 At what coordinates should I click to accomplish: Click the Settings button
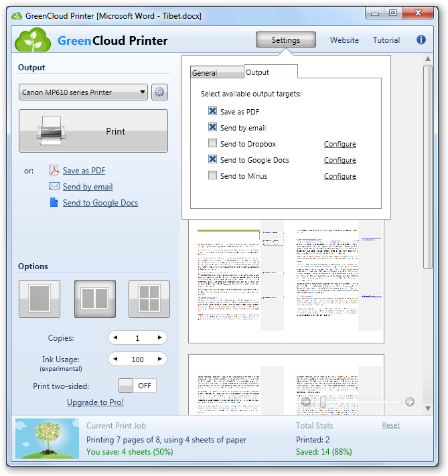pyautogui.click(x=286, y=39)
